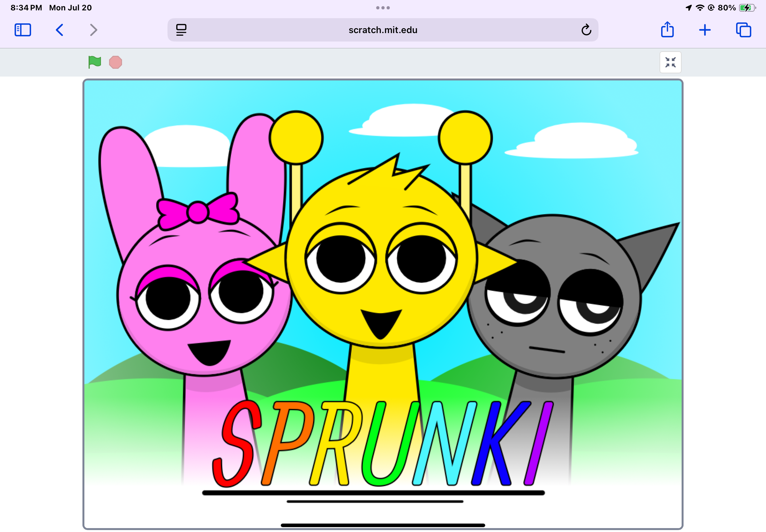Go back with the left chevron
This screenshot has width=766, height=532.
[x=59, y=30]
